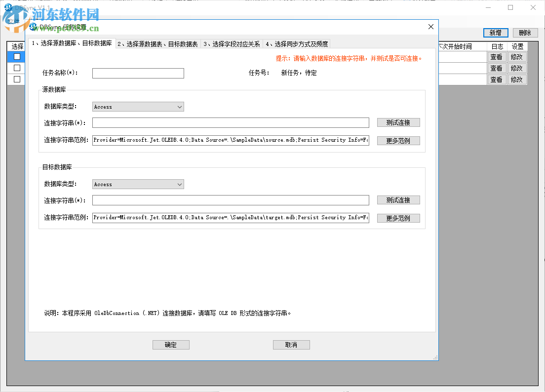This screenshot has height=392, width=545.
Task: Click 修改 settings button in first row
Action: (517, 57)
